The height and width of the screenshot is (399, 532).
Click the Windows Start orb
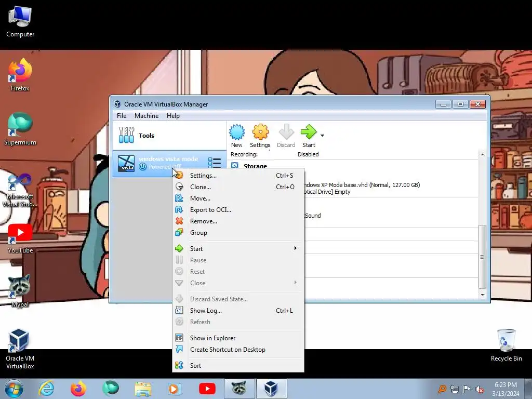pyautogui.click(x=14, y=389)
